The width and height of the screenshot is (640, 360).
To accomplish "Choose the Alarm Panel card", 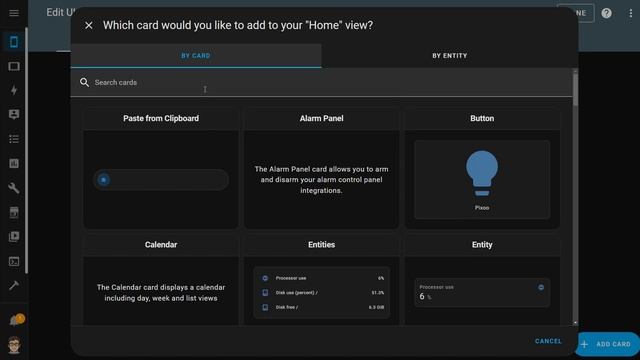I will tap(322, 168).
